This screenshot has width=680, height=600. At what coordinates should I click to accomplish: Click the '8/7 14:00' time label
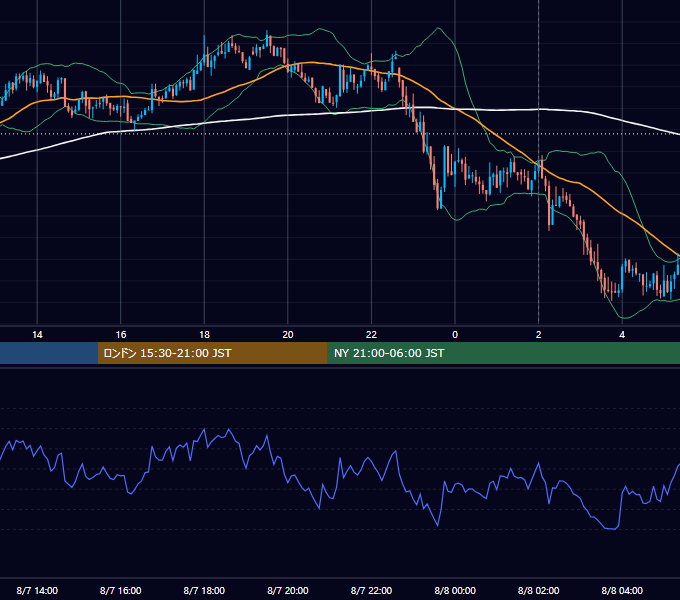point(37,590)
